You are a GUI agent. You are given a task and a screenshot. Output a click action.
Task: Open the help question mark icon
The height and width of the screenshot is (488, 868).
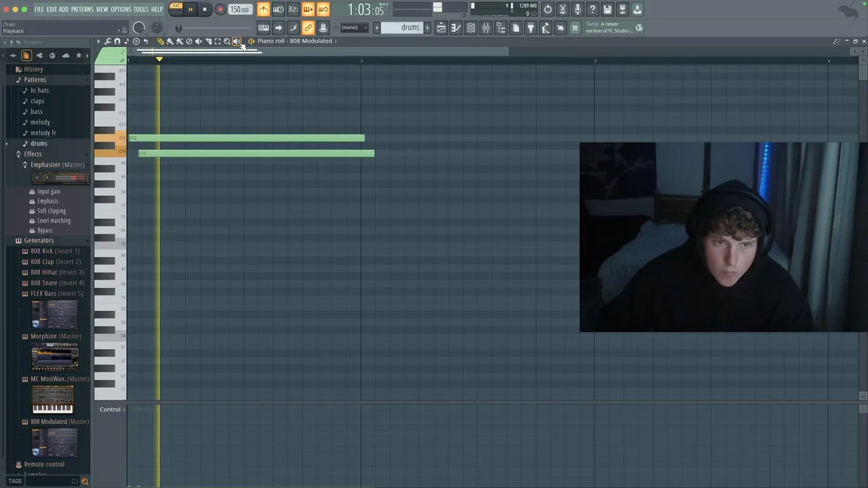pyautogui.click(x=593, y=9)
